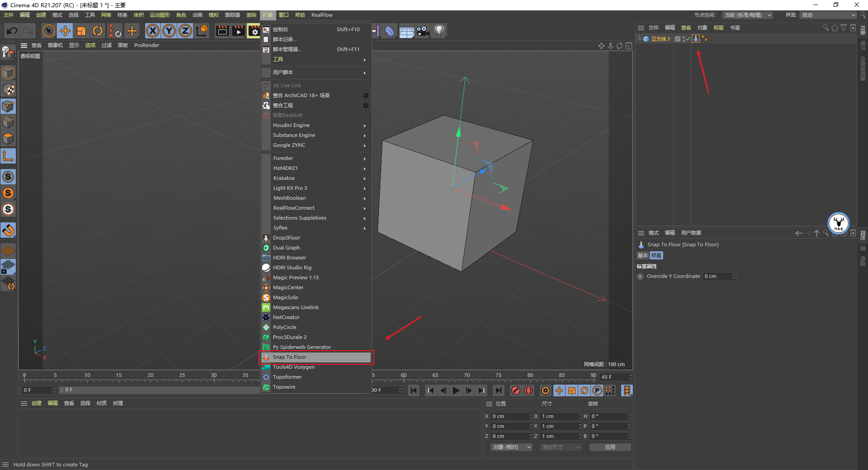Open the deformer bend icon

click(x=390, y=31)
